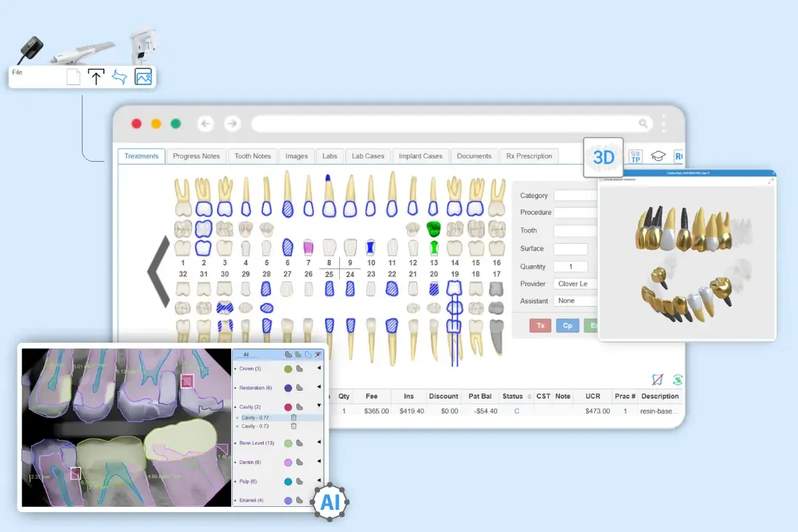
Task: Click the red Cavity color swatch
Action: click(288, 407)
